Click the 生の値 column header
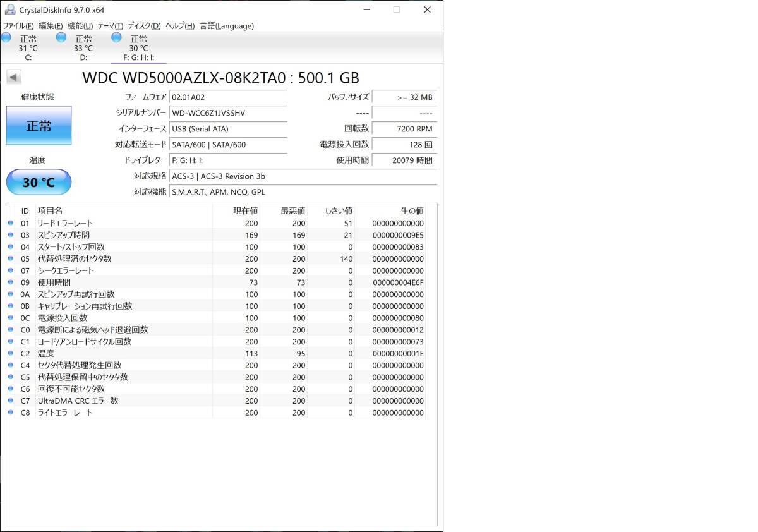Screen dimensions: 758x532 click(390, 210)
